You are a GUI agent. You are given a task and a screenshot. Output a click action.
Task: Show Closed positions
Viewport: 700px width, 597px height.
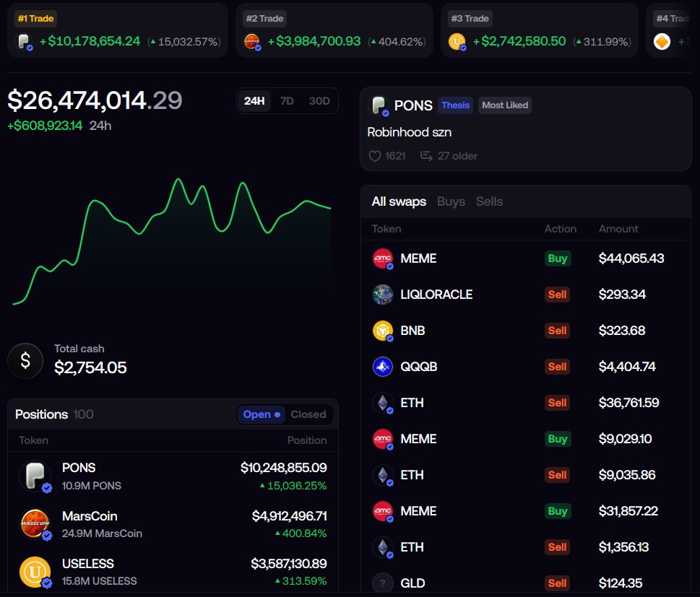[x=308, y=414]
